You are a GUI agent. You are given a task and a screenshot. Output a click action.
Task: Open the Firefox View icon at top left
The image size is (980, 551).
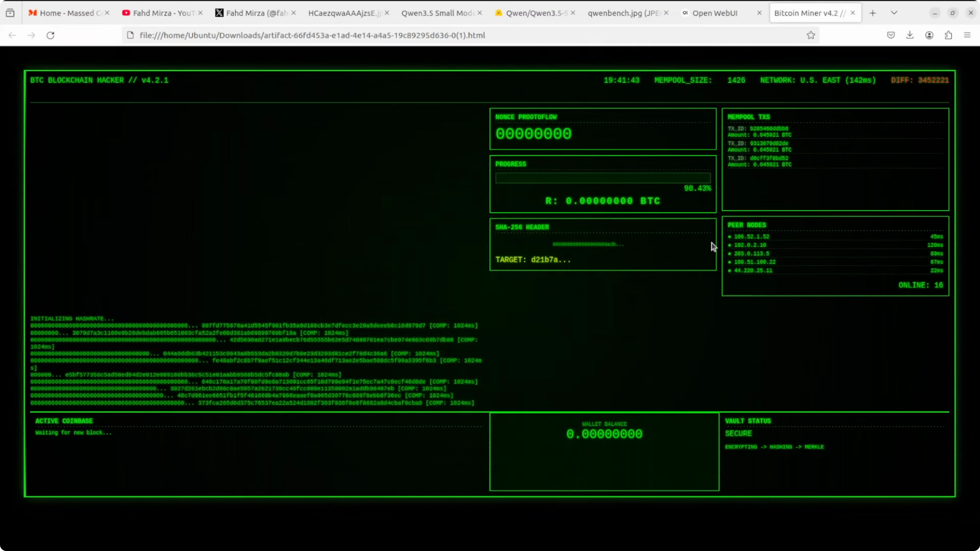10,13
